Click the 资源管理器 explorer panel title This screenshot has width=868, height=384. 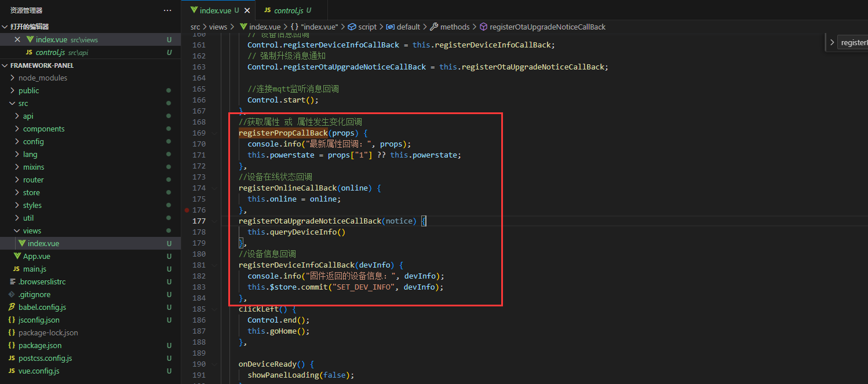point(27,10)
